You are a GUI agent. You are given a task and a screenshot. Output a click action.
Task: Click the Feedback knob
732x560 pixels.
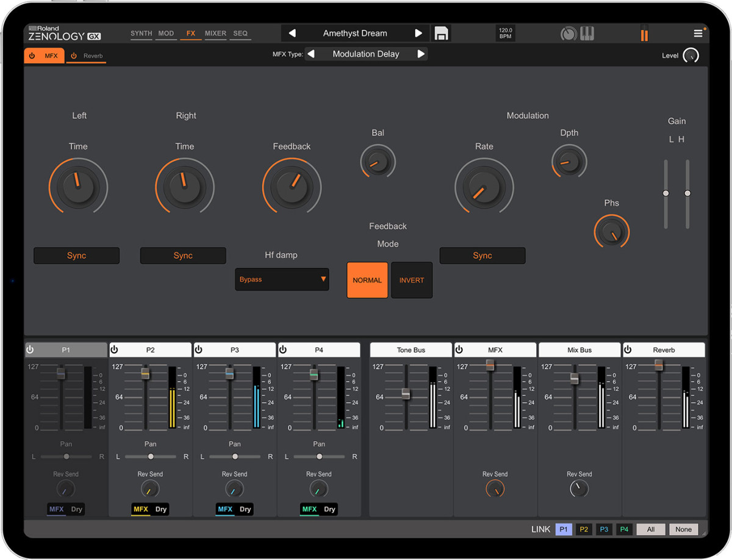pos(292,185)
